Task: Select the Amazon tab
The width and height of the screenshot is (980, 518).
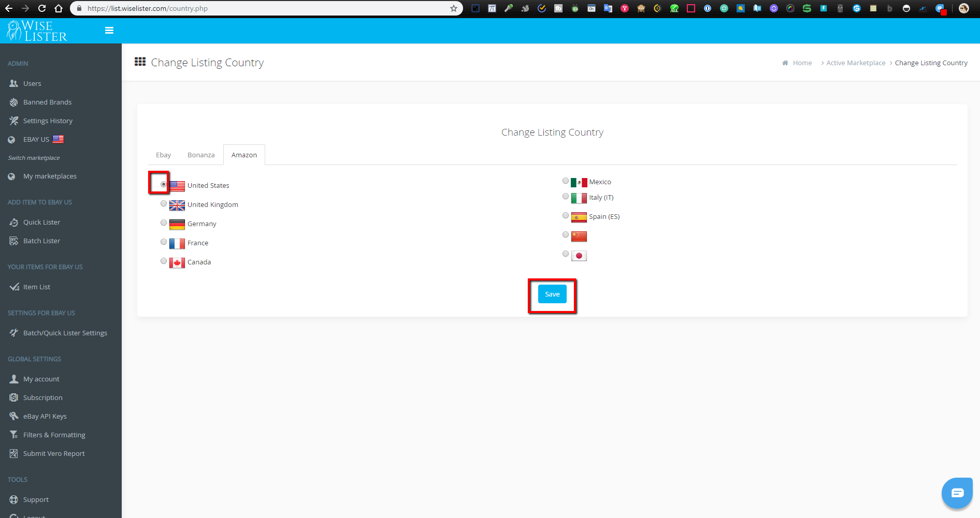Action: 244,155
